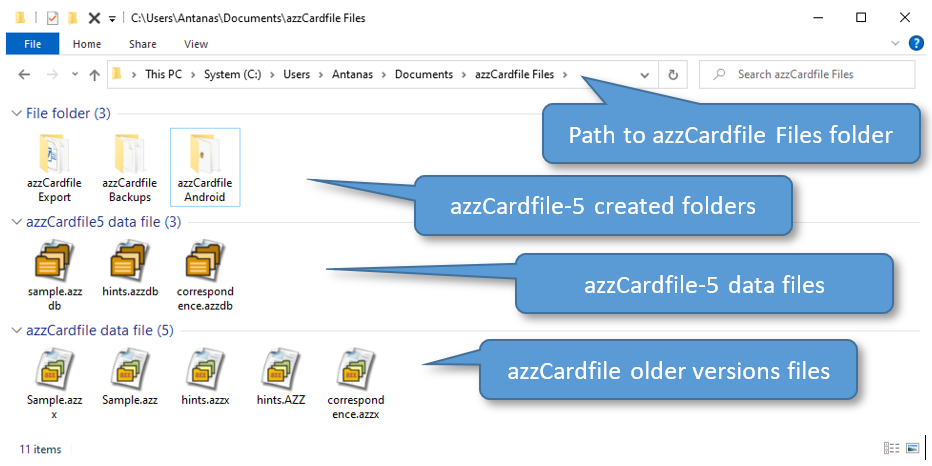Click the title bar folder system icon
This screenshot has width=932, height=466.
tap(20, 18)
